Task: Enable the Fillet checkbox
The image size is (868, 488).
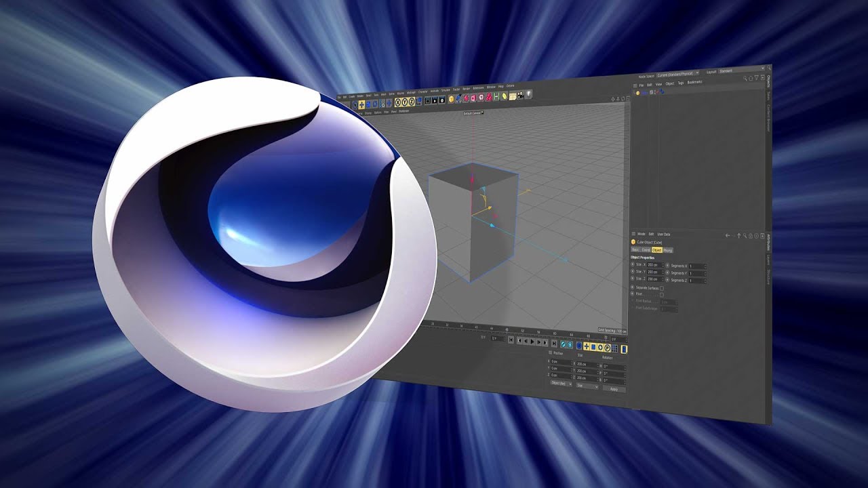Action: tap(662, 295)
